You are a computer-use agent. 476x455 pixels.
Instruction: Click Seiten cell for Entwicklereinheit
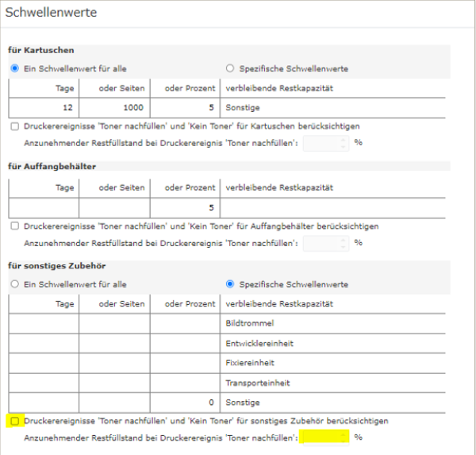(x=114, y=344)
